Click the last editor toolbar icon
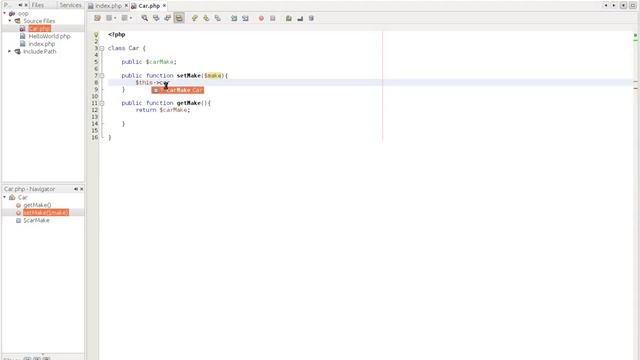Image resolution: width=640 pixels, height=360 pixels. tap(311, 18)
